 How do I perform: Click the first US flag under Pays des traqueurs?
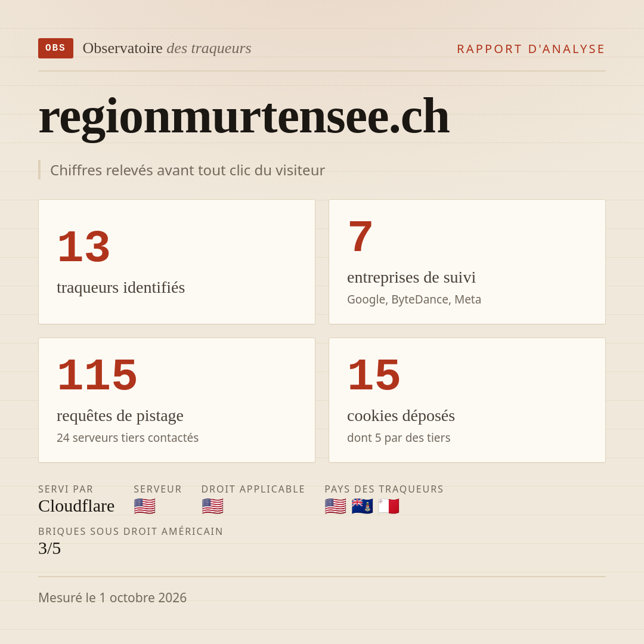click(x=335, y=506)
